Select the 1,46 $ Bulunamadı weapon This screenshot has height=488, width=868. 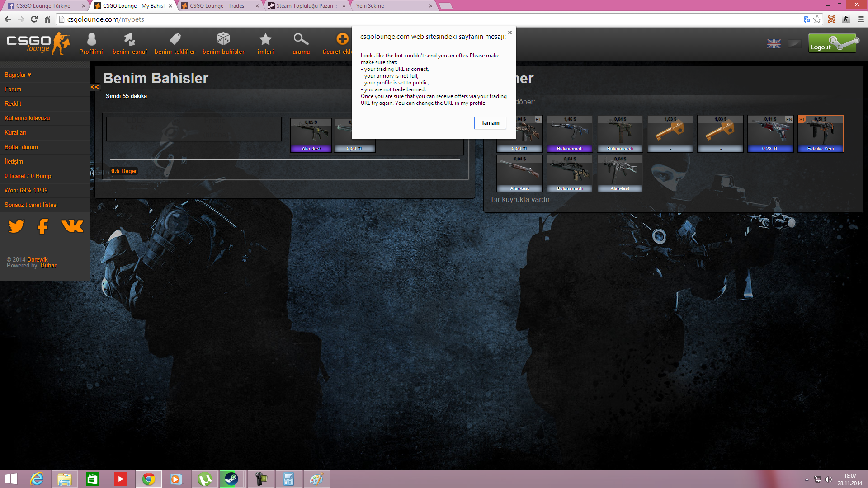[x=570, y=134]
